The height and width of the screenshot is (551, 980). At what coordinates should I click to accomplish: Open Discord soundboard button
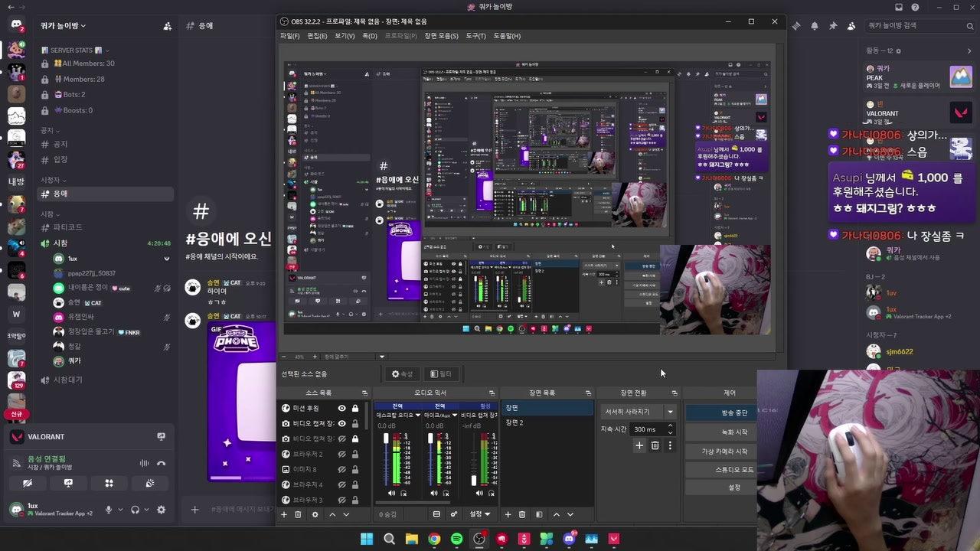click(x=150, y=484)
